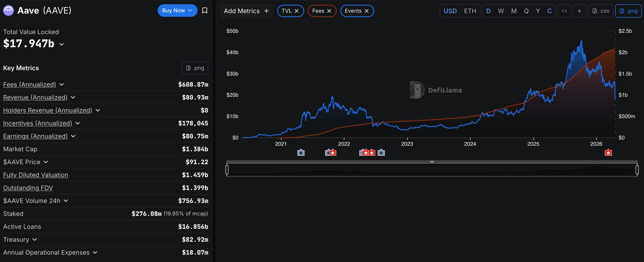Image resolution: width=644 pixels, height=262 pixels.
Task: Click the $2.5b right axis label
Action: 625,31
